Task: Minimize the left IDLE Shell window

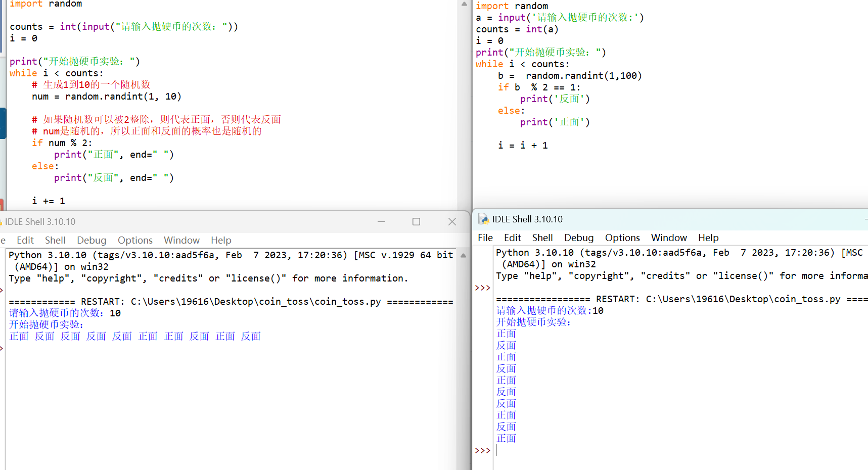Action: point(381,221)
